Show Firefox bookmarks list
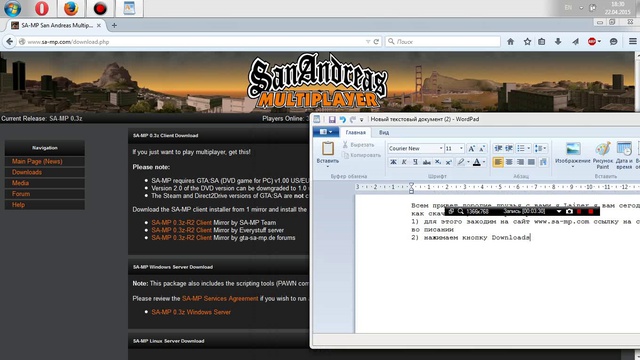The image size is (640, 360). pos(542,42)
